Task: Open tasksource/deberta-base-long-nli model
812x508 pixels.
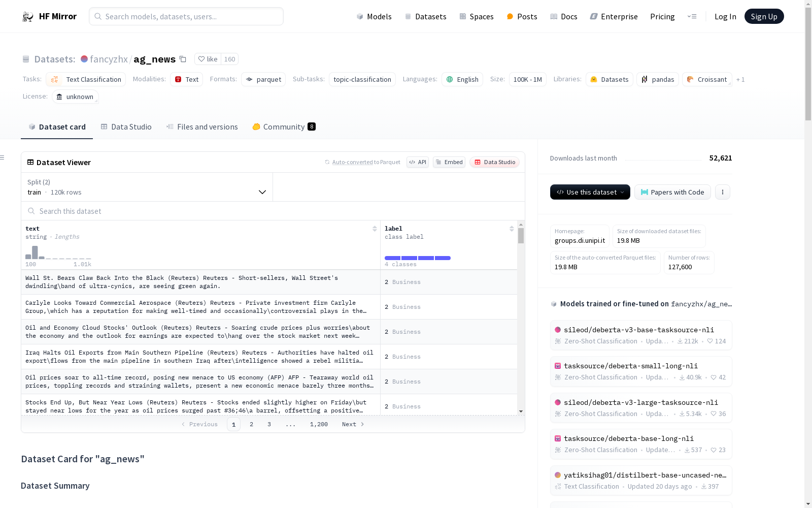Action: [641, 444]
